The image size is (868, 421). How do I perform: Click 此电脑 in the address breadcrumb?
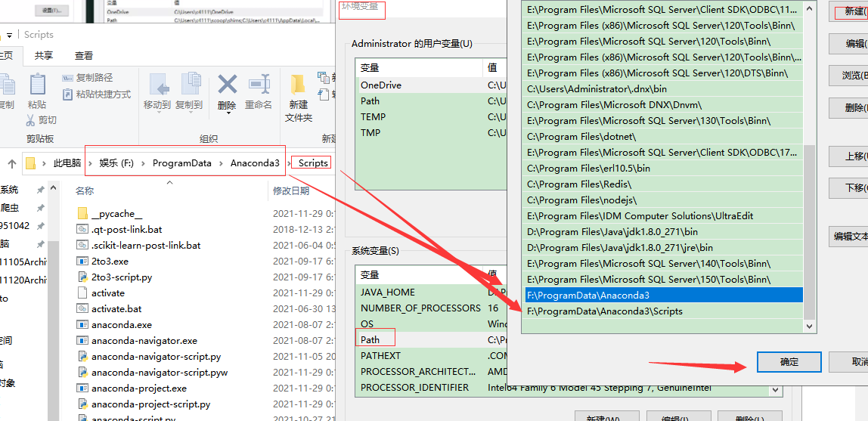(x=67, y=163)
